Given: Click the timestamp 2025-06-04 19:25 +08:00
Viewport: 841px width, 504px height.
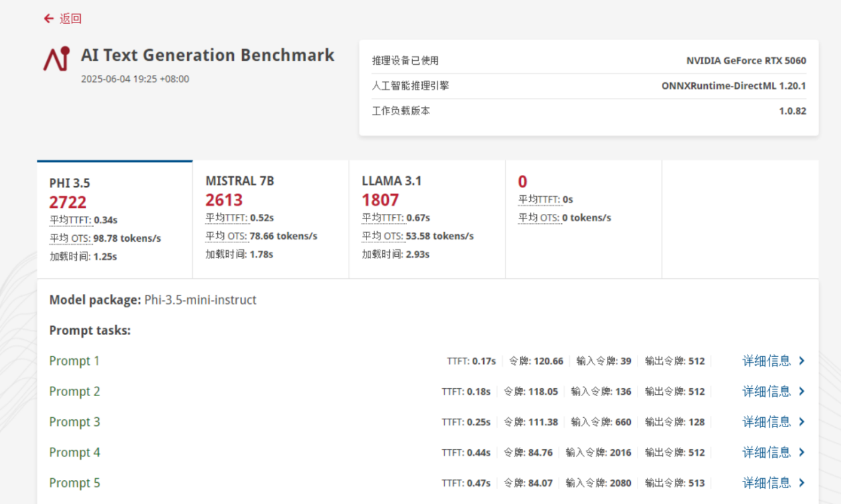Looking at the screenshot, I should click(x=135, y=79).
